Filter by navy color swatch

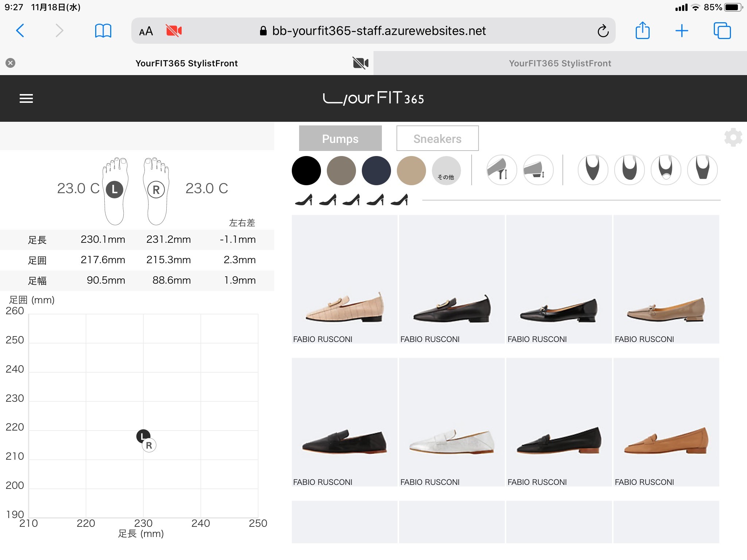376,171
